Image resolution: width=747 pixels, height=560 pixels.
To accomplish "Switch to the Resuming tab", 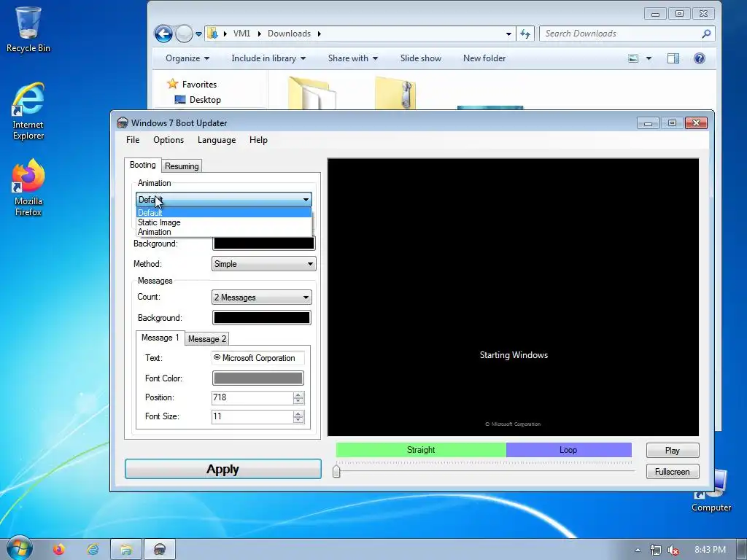I will click(x=182, y=166).
